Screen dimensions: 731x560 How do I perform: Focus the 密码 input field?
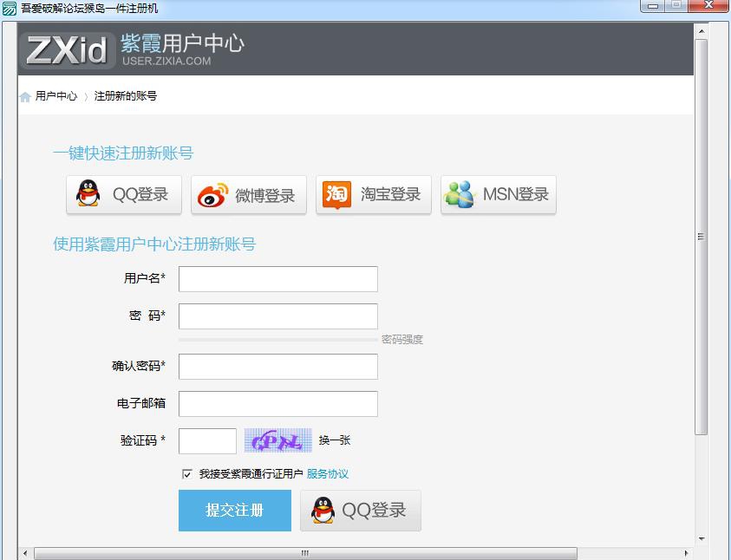(277, 316)
